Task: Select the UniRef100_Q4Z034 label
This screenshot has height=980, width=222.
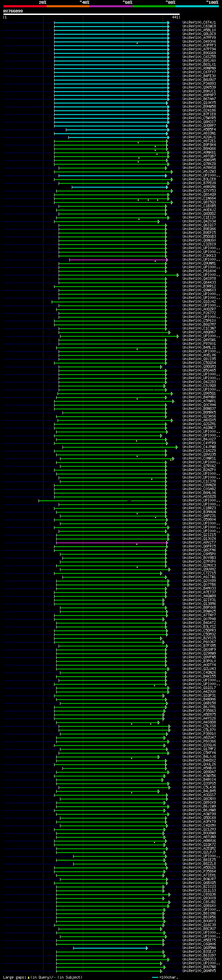Action: coord(199,221)
